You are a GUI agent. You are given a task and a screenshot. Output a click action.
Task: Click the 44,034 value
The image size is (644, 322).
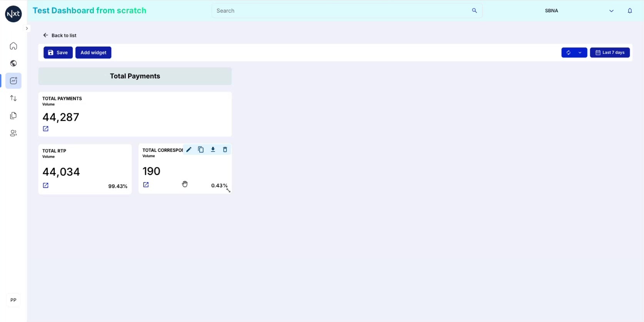point(61,172)
